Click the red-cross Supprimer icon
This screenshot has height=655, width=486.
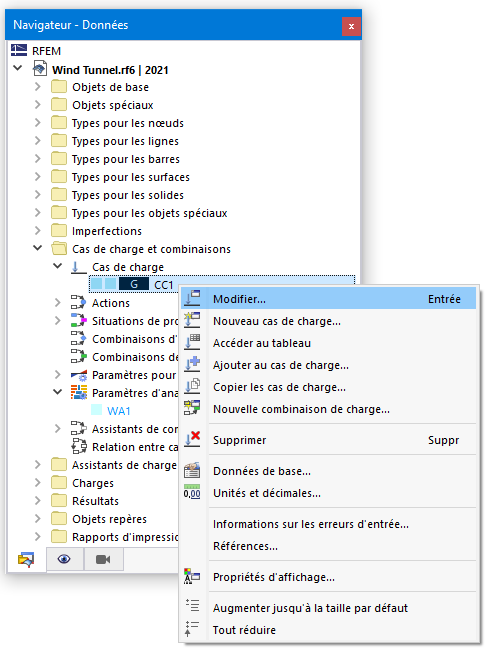tap(192, 439)
